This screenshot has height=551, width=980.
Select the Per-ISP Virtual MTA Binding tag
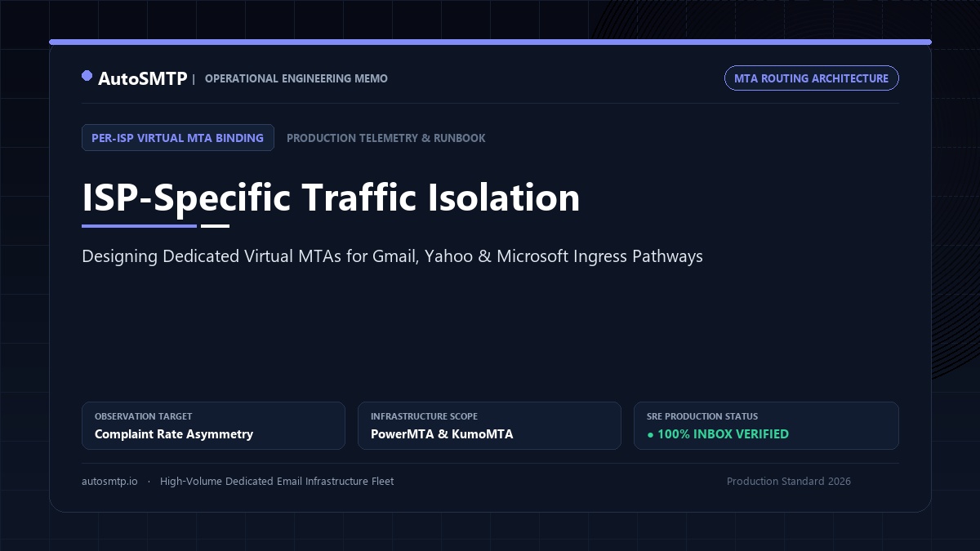click(177, 138)
